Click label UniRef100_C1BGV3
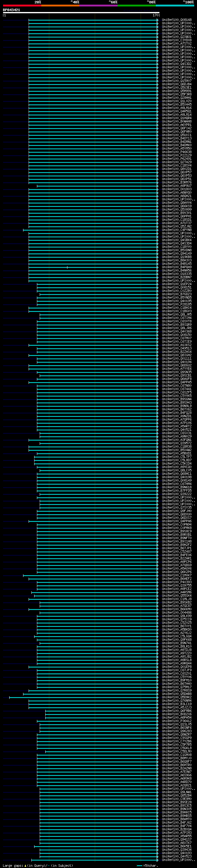Screen dimensions: 197x868 coord(177,311)
